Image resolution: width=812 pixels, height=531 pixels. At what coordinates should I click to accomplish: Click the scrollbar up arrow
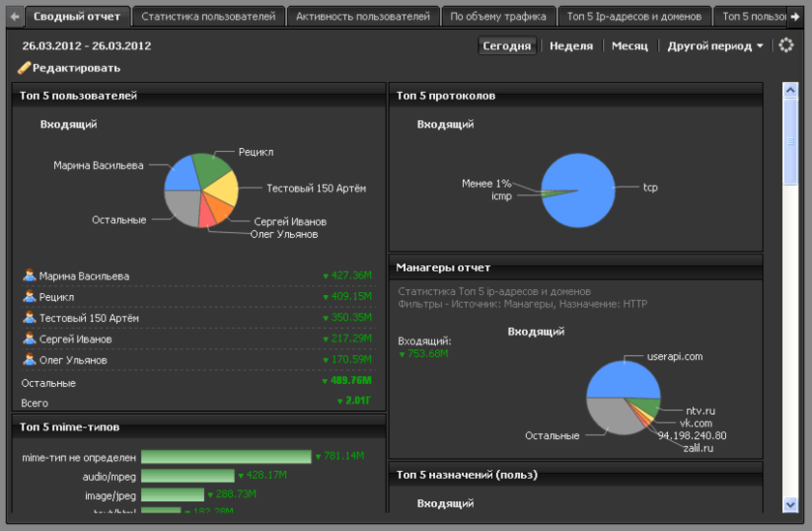pyautogui.click(x=790, y=90)
